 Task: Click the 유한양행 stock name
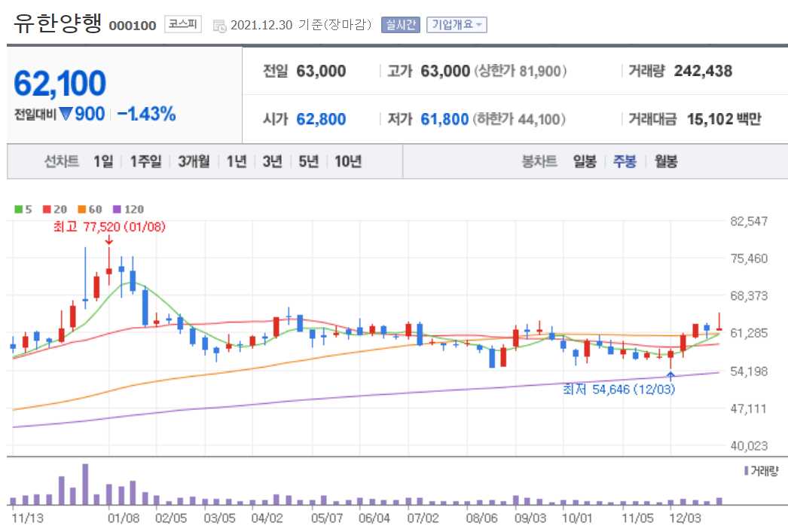pos(57,23)
